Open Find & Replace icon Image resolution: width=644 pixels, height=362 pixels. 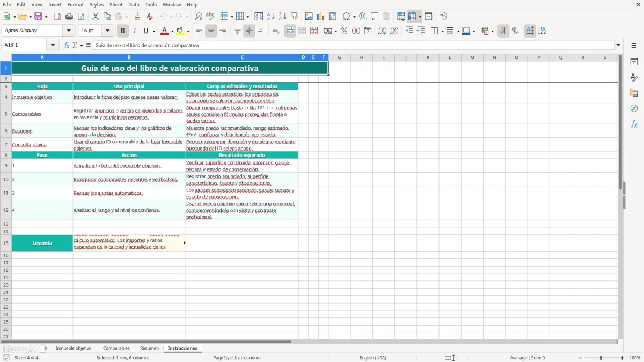[x=199, y=17]
